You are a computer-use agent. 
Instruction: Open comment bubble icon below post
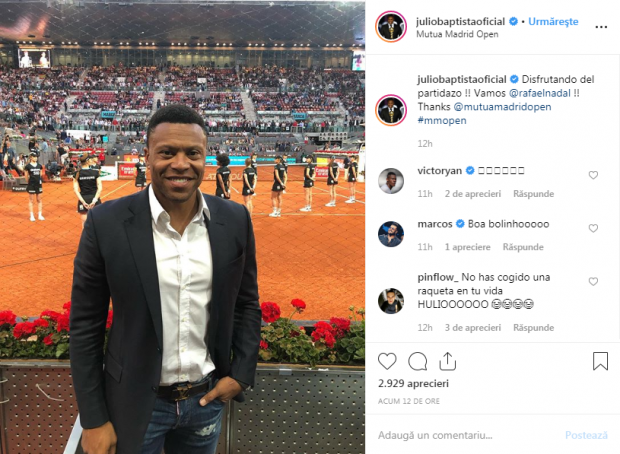coord(418,361)
